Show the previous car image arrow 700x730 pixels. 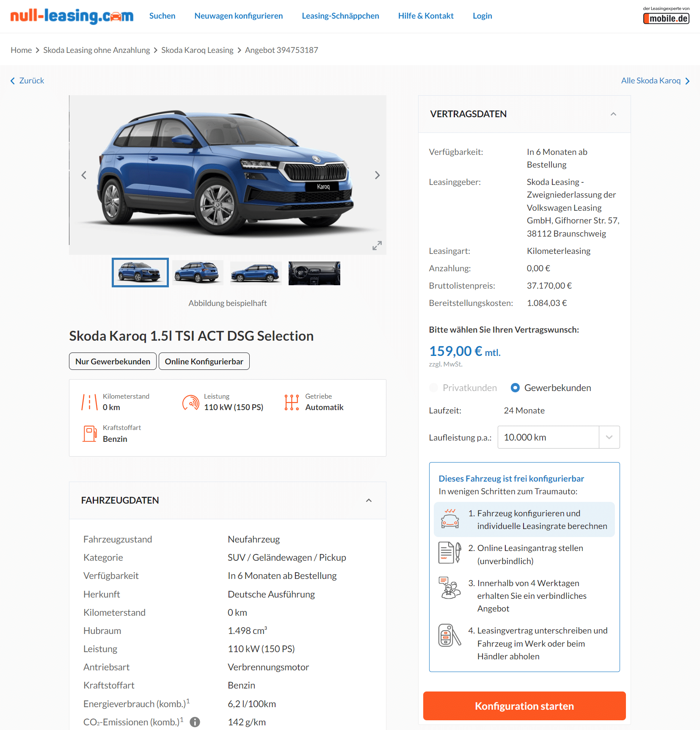[x=84, y=175]
